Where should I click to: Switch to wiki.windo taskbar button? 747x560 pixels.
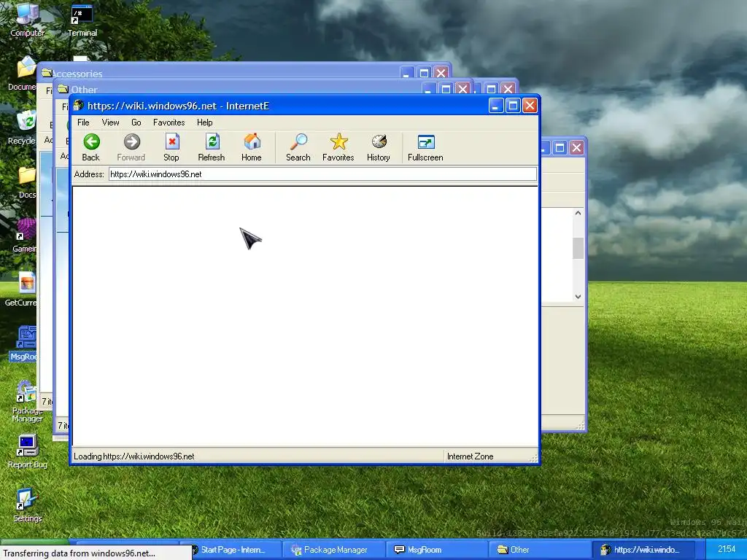click(642, 550)
